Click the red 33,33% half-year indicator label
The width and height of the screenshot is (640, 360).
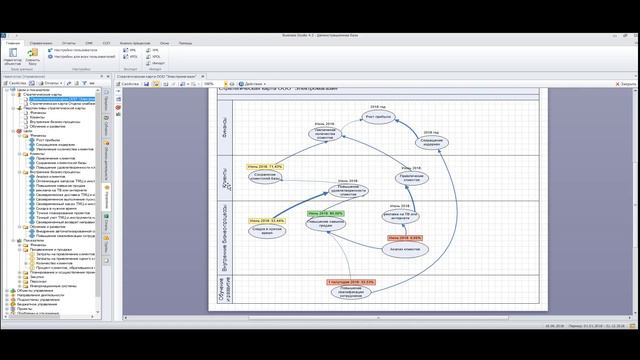(351, 282)
